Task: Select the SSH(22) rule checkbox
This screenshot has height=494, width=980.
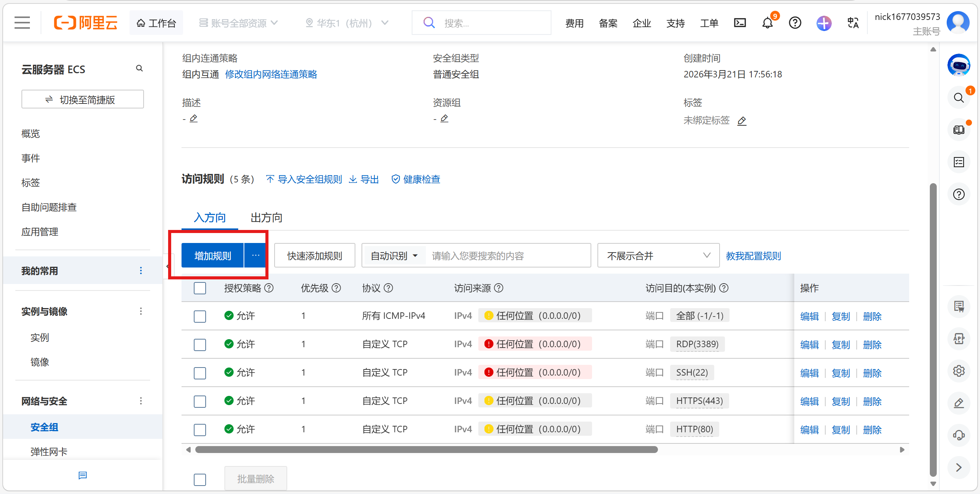Action: point(200,373)
